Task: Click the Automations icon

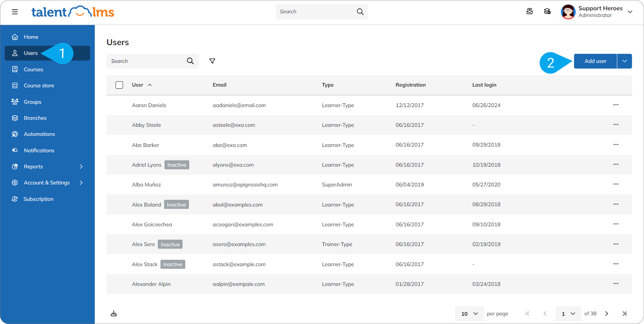Action: (15, 134)
